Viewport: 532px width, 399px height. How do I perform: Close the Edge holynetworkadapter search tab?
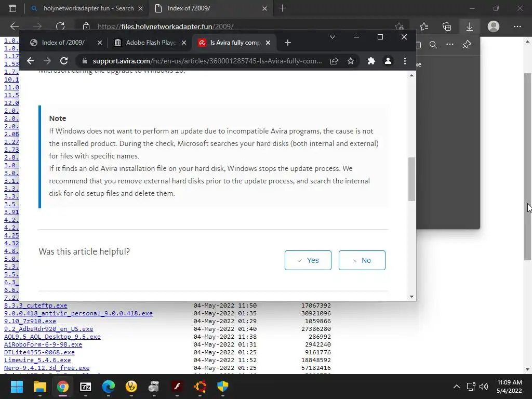coord(140,8)
